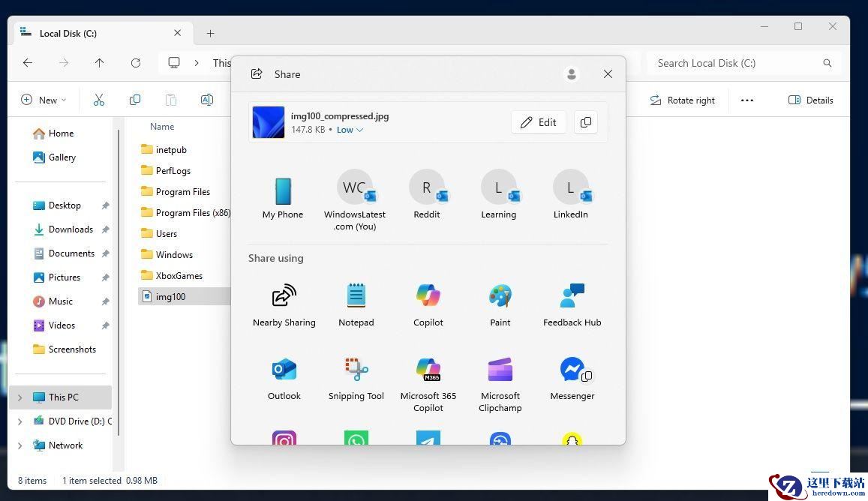Image resolution: width=868 pixels, height=501 pixels.
Task: Click the search magnifier icon
Action: click(827, 63)
